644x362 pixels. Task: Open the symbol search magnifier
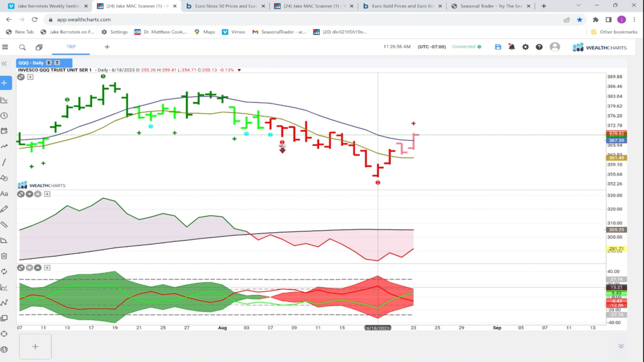22,47
